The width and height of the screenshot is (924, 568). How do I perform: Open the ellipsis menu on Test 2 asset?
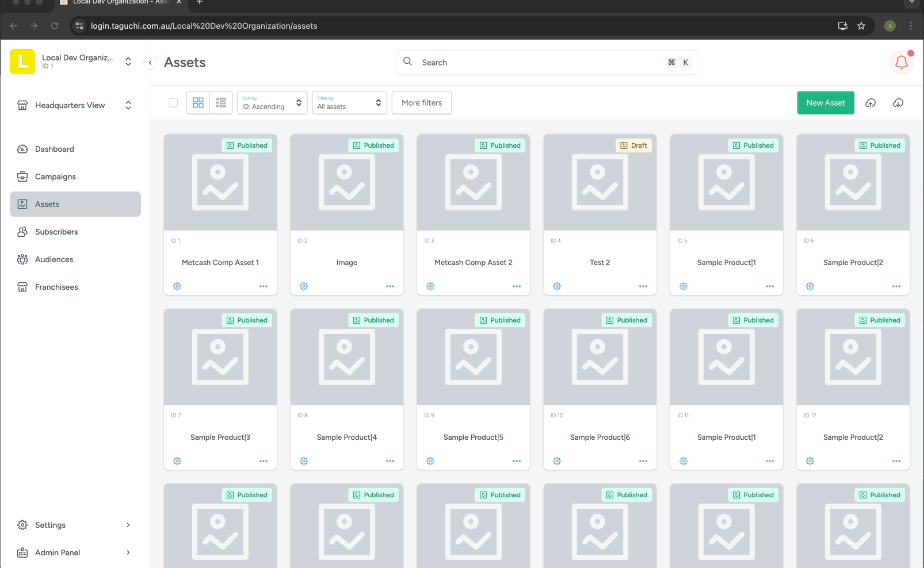[643, 286]
